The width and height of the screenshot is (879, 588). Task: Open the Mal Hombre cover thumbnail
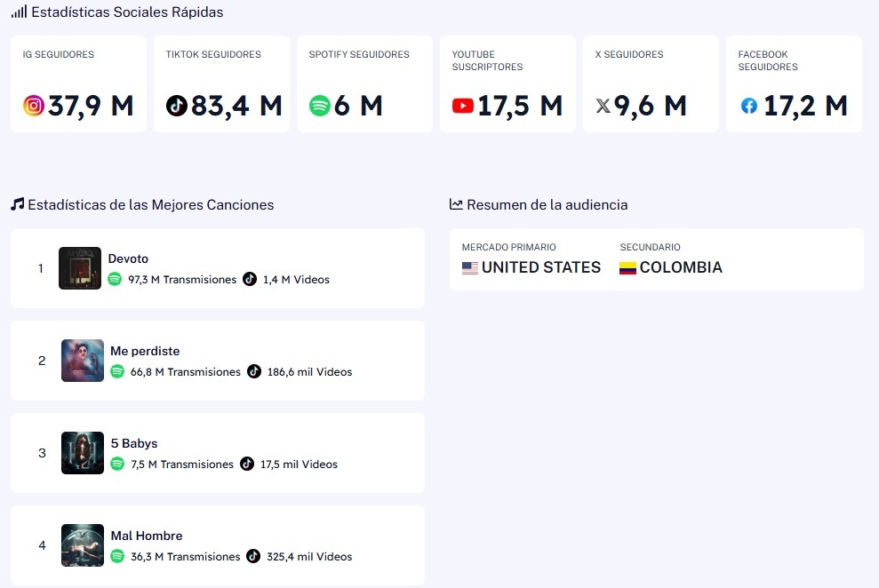click(83, 545)
